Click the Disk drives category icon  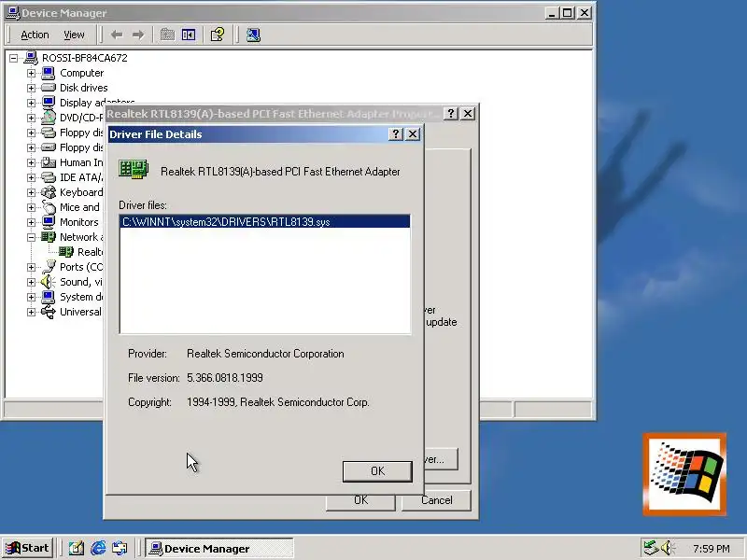tap(49, 88)
